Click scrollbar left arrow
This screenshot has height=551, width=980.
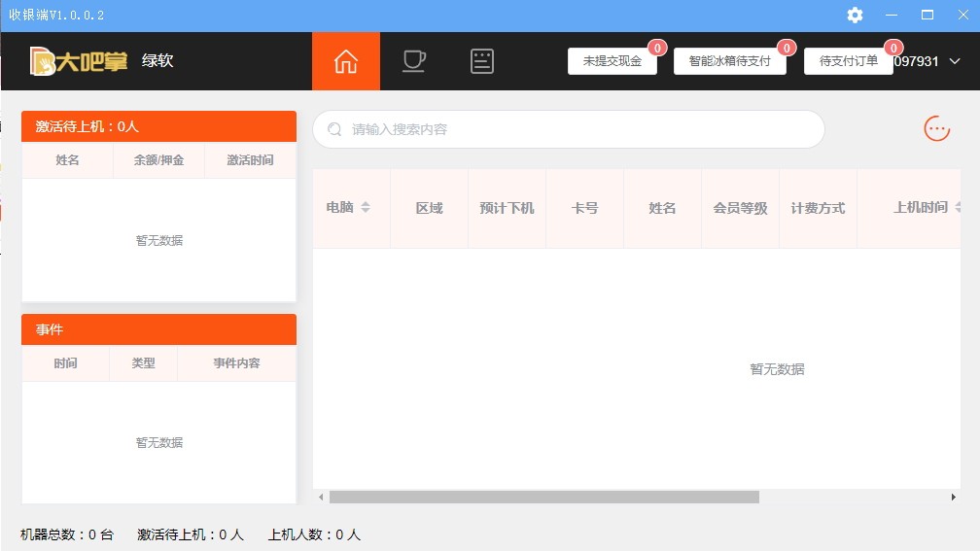[321, 498]
